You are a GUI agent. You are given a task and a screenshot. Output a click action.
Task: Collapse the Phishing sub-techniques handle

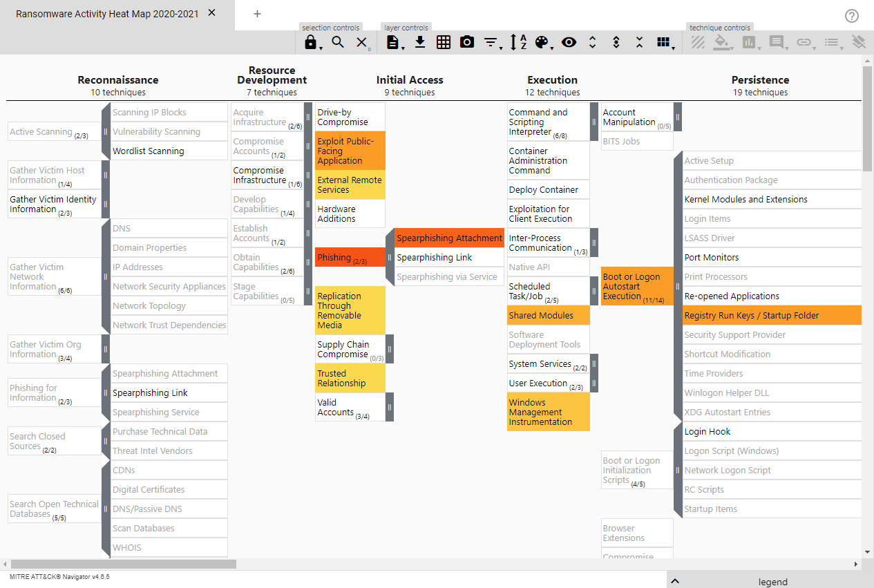[x=389, y=257]
